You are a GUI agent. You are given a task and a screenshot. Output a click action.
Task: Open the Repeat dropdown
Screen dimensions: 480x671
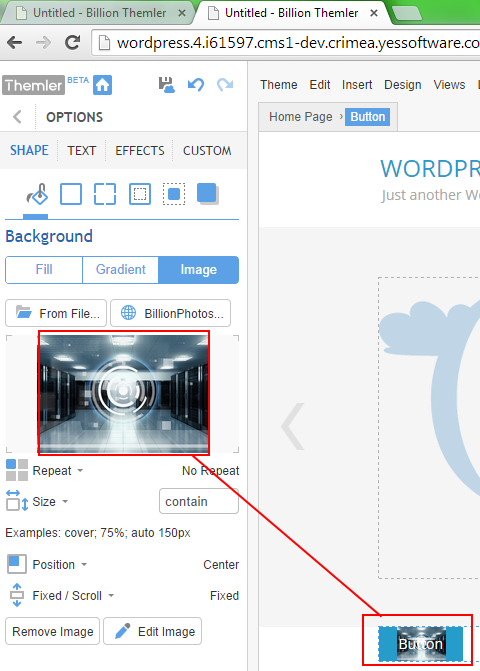coord(57,471)
